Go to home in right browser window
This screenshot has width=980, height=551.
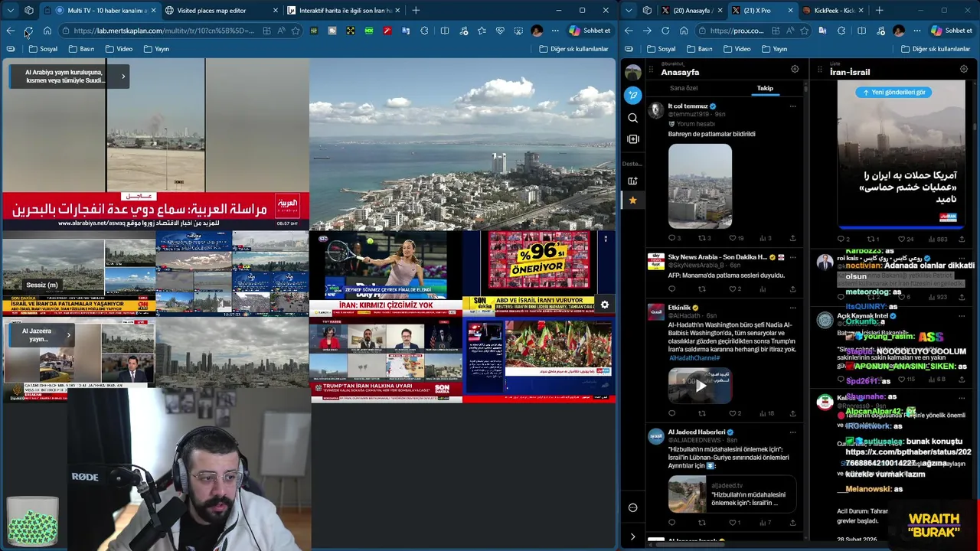(x=684, y=31)
